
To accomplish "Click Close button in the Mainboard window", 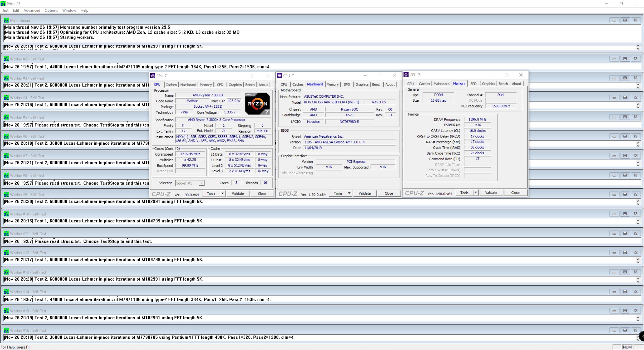I will tap(389, 193).
